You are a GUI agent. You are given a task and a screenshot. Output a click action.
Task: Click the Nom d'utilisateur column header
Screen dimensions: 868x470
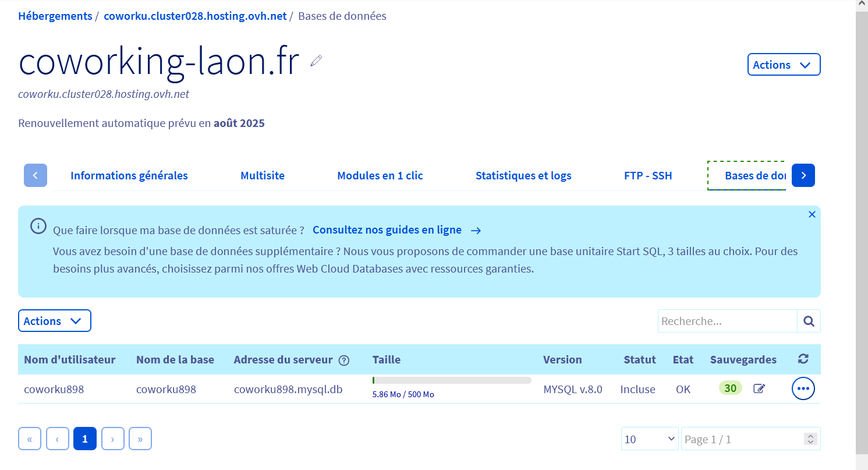pos(70,360)
